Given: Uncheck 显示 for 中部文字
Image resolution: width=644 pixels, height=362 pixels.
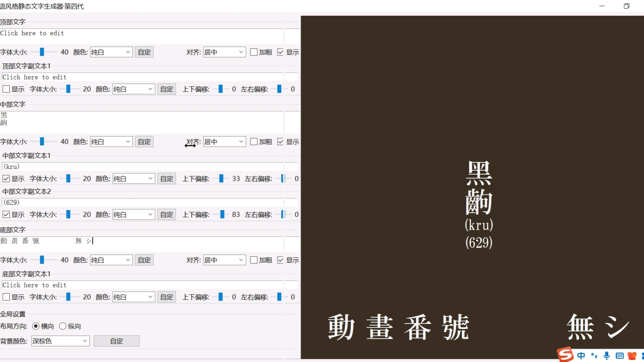Looking at the screenshot, I should [280, 141].
